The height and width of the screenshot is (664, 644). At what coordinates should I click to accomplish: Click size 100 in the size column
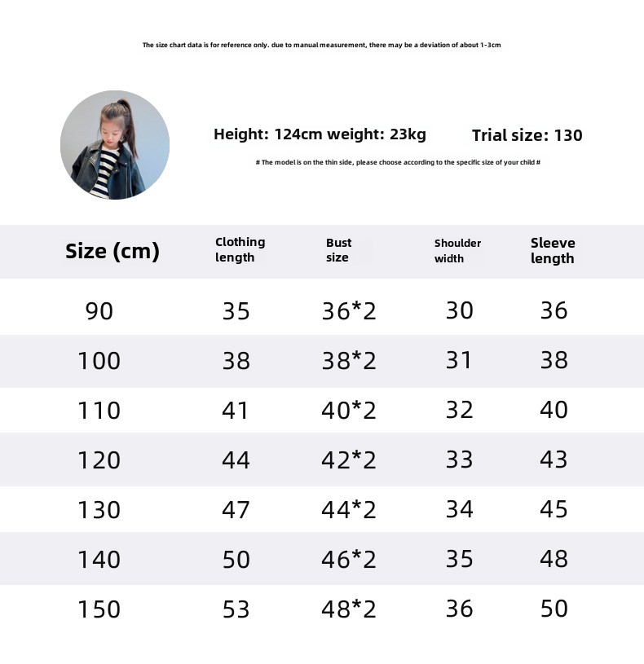point(99,360)
